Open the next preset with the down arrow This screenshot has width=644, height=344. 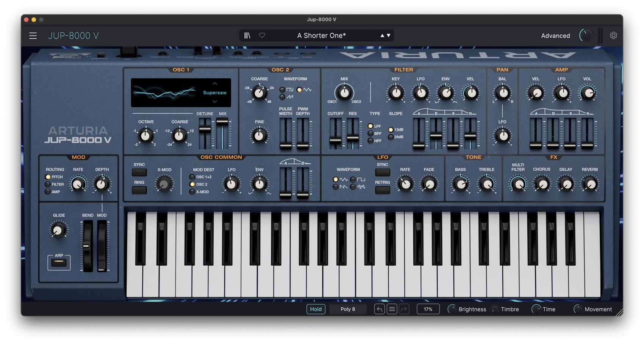389,35
